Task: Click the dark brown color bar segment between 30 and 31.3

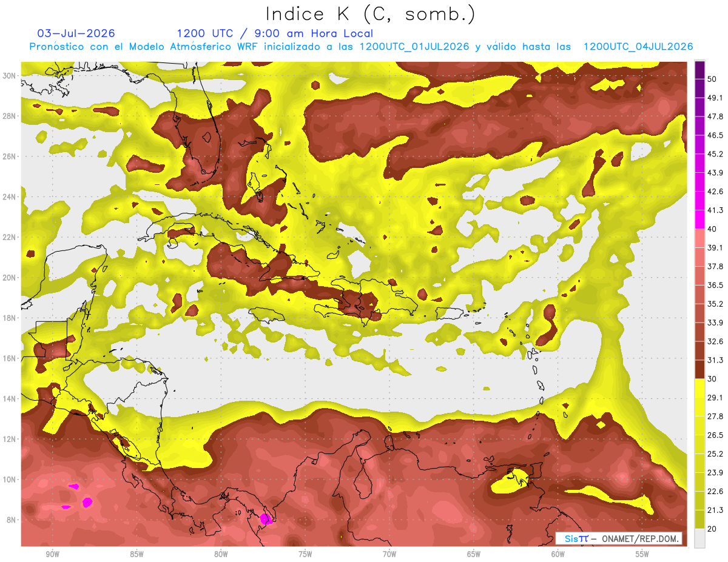Action: [699, 369]
